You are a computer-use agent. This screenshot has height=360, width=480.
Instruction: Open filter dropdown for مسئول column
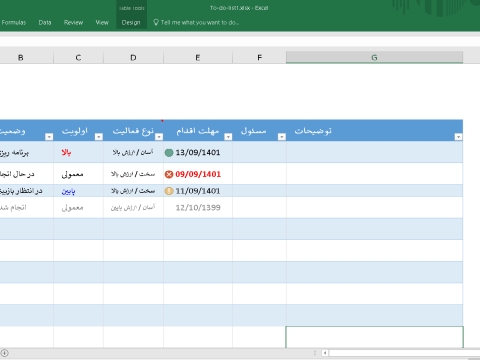pos(282,137)
